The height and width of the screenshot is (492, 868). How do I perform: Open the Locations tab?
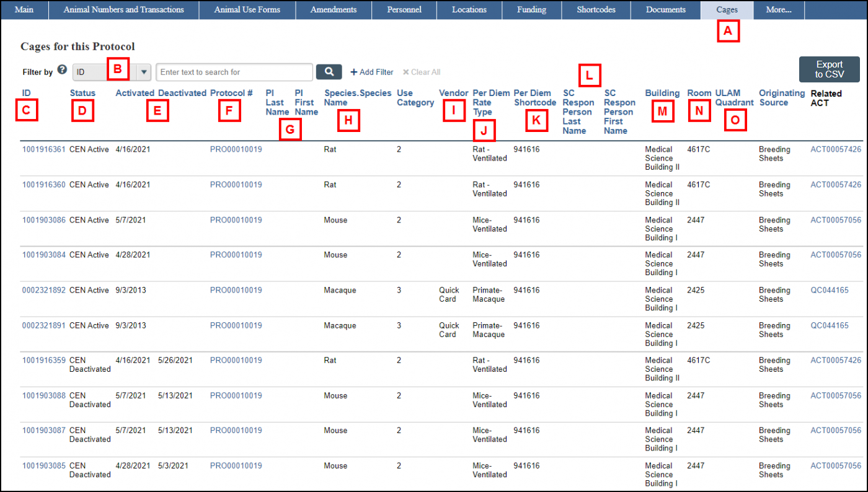pos(469,10)
